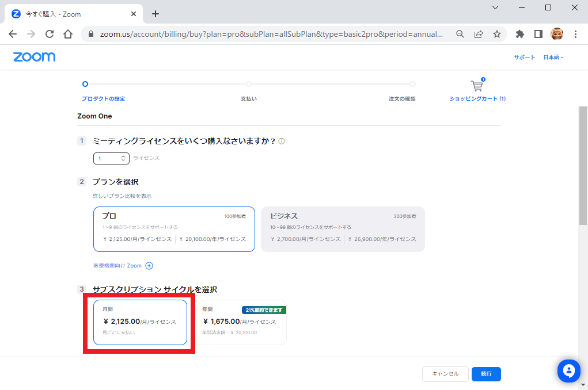Image resolution: width=588 pixels, height=390 pixels.
Task: Click the address bar URL
Action: [271, 34]
